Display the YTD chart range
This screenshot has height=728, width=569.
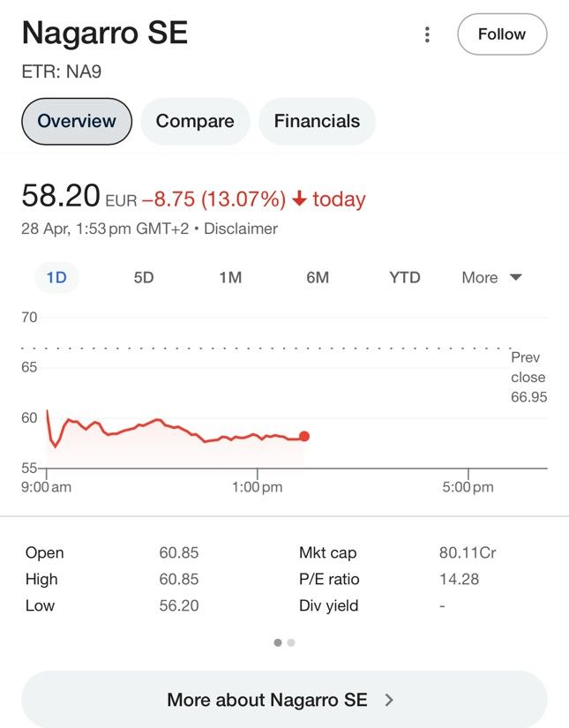point(405,277)
